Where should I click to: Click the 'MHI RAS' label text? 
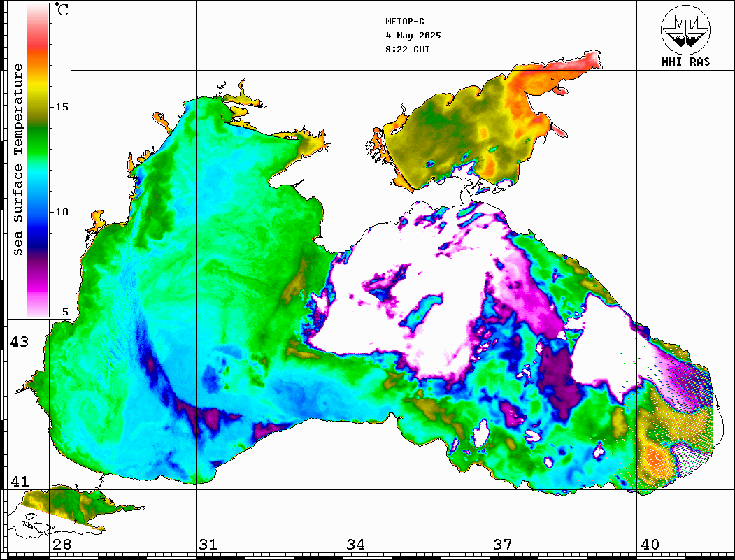(x=685, y=62)
